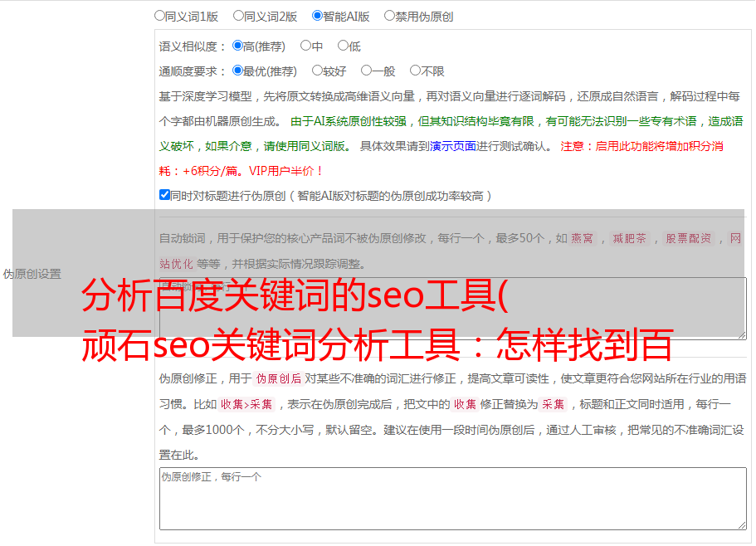
Task: Set 语义相似度 to 高(推荐)
Action: pyautogui.click(x=237, y=46)
